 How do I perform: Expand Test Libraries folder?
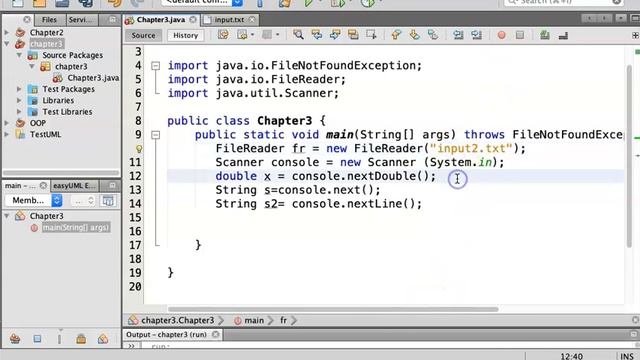coord(19,111)
